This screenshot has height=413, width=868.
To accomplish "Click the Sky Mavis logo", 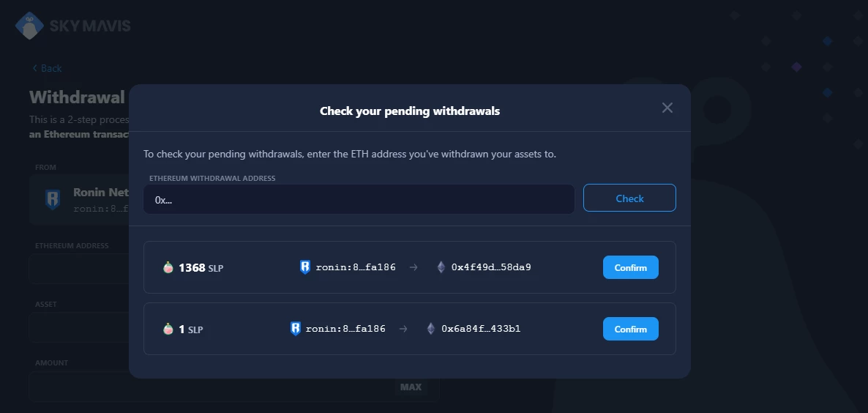I will pos(73,26).
